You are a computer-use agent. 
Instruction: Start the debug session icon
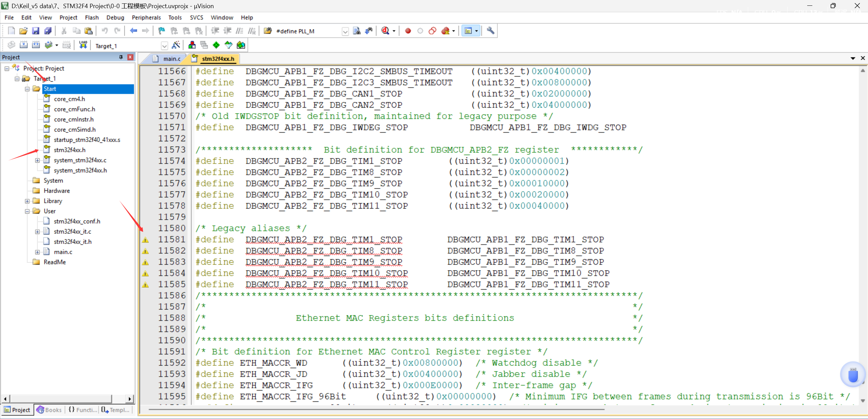[x=385, y=31]
